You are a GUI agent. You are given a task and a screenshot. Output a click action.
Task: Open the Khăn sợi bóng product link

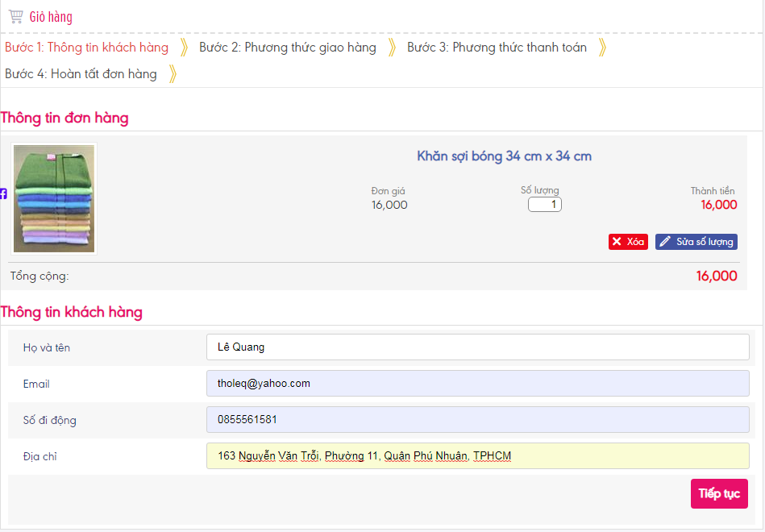pyautogui.click(x=504, y=156)
